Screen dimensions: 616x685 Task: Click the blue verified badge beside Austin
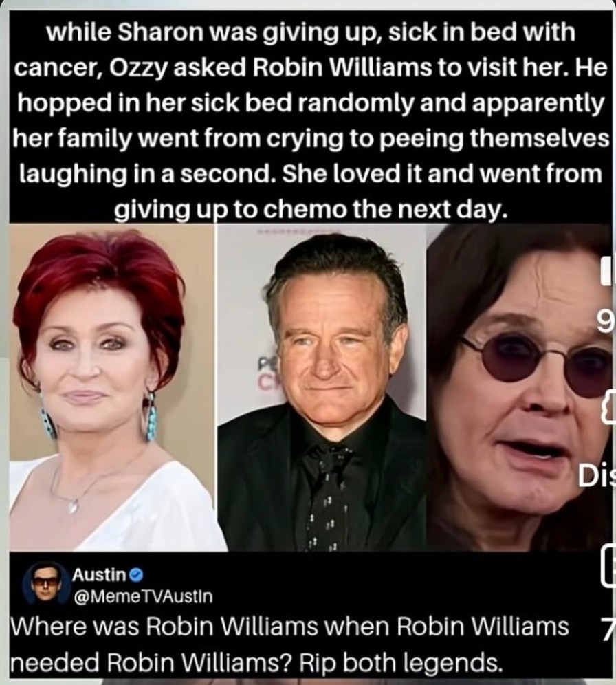137,576
